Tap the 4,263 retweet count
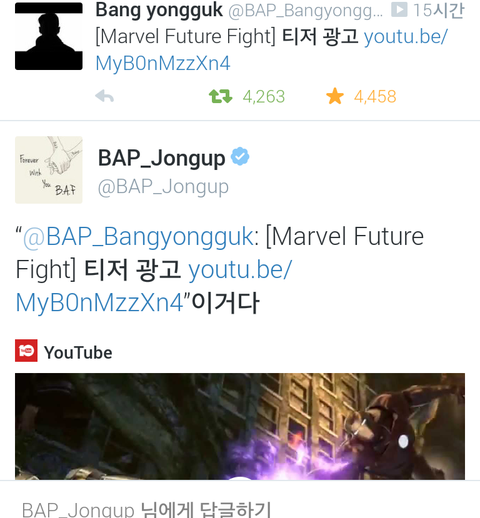The width and height of the screenshot is (480, 518). click(x=264, y=97)
